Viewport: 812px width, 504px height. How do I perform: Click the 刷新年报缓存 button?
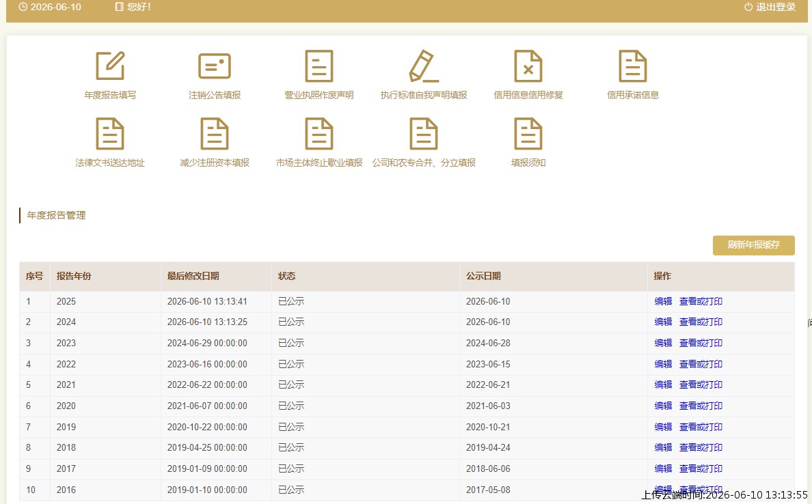(753, 244)
